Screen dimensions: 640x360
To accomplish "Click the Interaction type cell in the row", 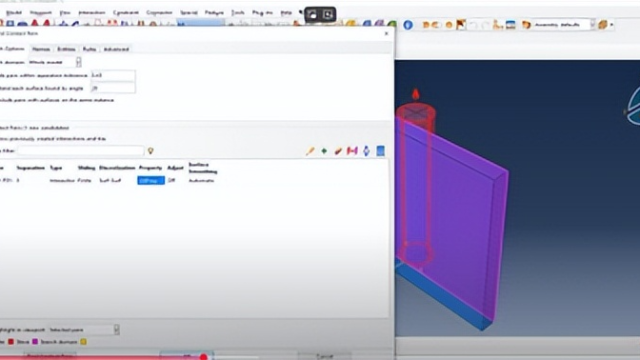I will (x=62, y=180).
